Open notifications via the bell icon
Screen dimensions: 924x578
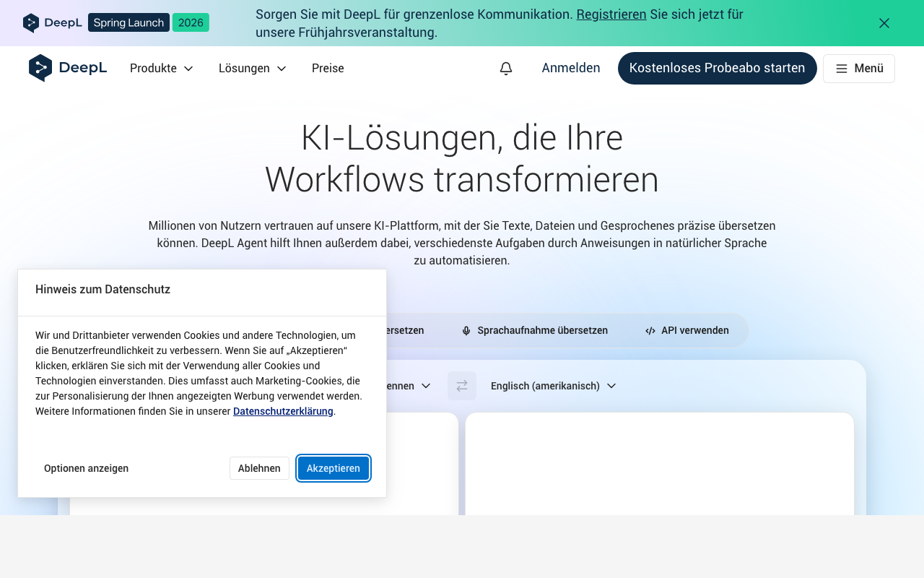[x=505, y=68]
